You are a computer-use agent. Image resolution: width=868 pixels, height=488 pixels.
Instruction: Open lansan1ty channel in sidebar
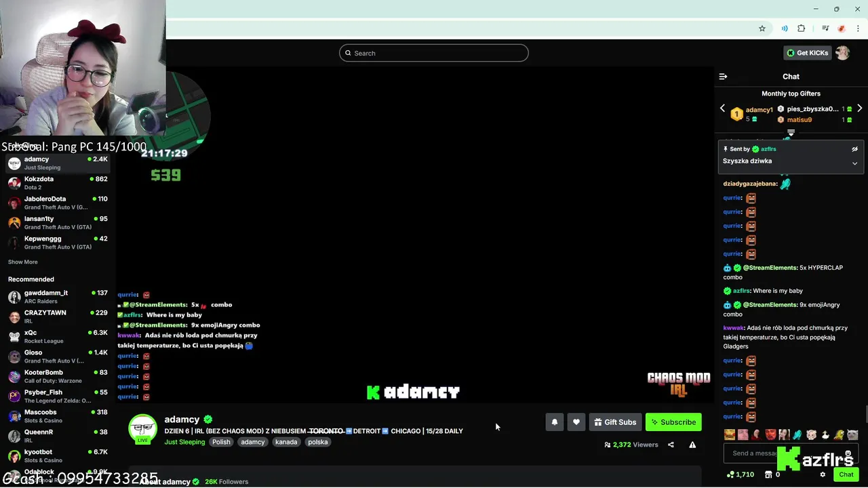point(58,222)
